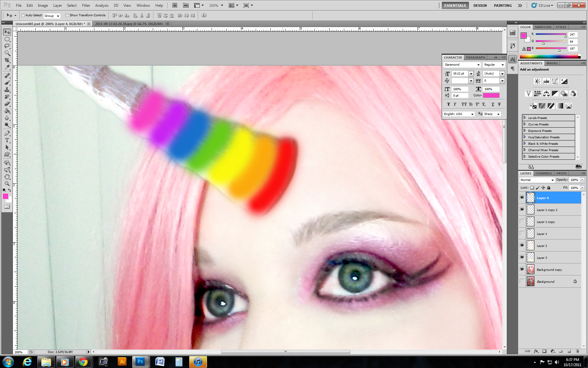This screenshot has height=368, width=588.
Task: Show the Layer 1 layer
Action: click(522, 233)
